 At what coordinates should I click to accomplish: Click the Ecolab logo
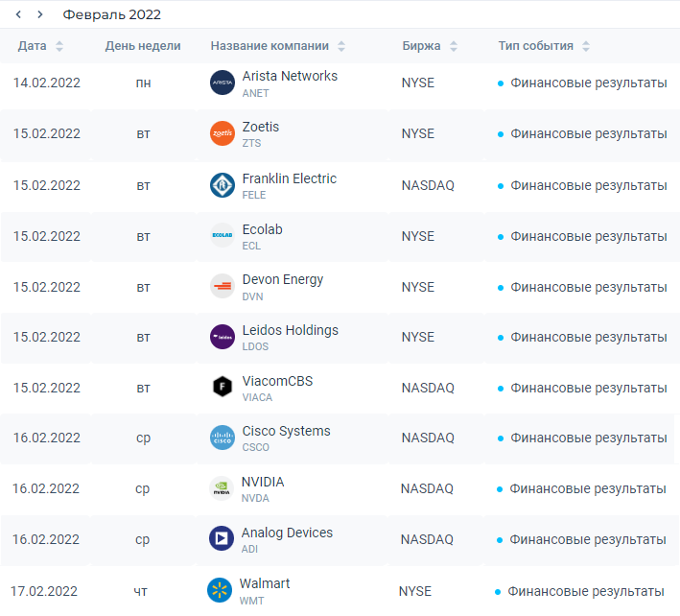click(223, 235)
